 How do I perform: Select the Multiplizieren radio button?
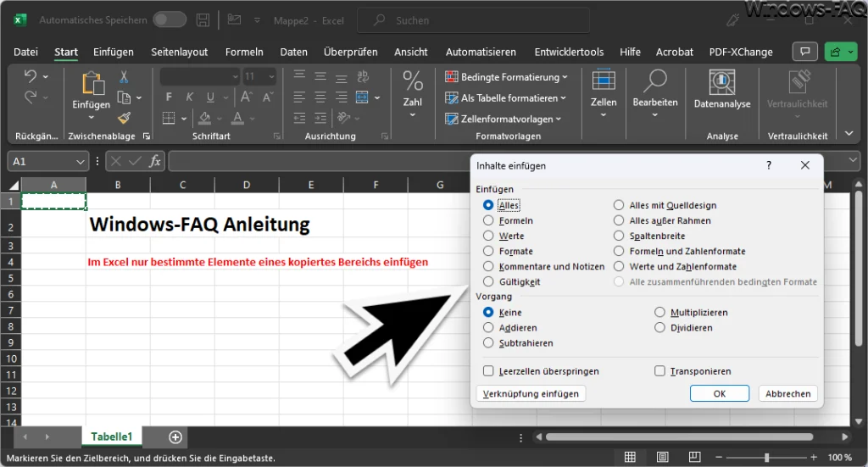click(659, 312)
